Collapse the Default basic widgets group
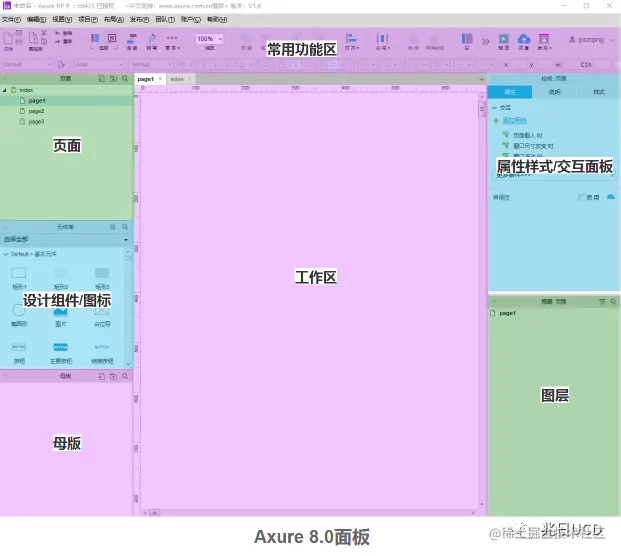Screen dimensions: 621x556 [x=6, y=254]
